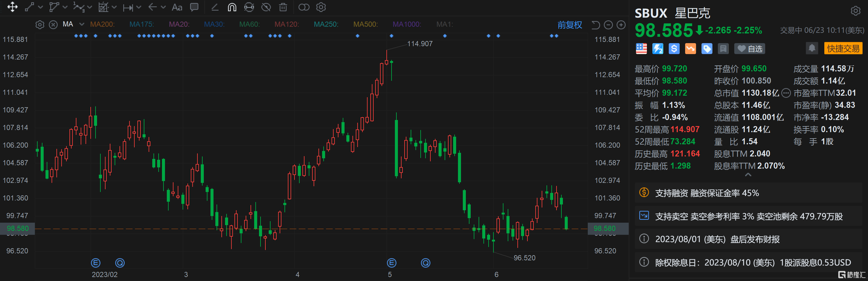Open the stock notes icon
The width and height of the screenshot is (868, 281).
(723, 49)
